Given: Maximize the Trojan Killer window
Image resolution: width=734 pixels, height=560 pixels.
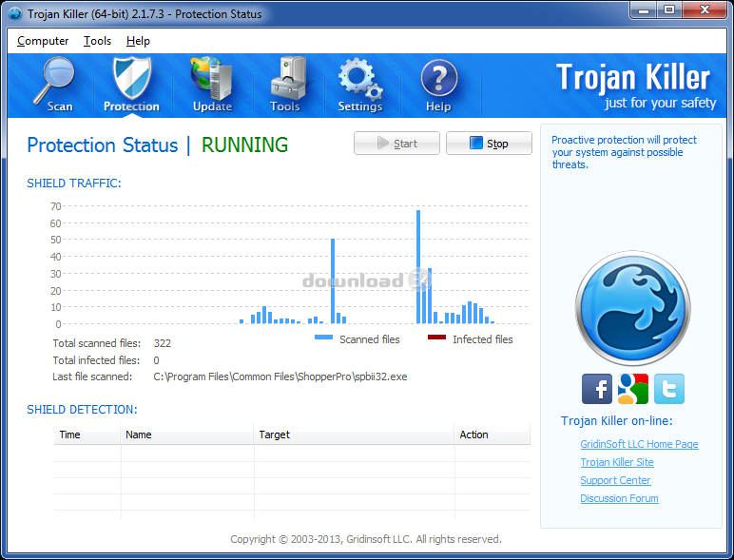Looking at the screenshot, I should 670,10.
